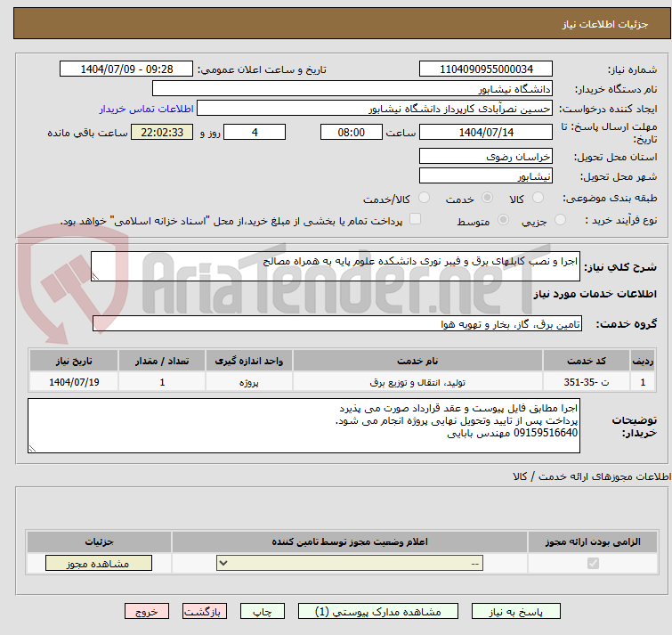Click the جزئیات اطلاعات نیاز page title
The image size is (672, 635).
point(605,24)
